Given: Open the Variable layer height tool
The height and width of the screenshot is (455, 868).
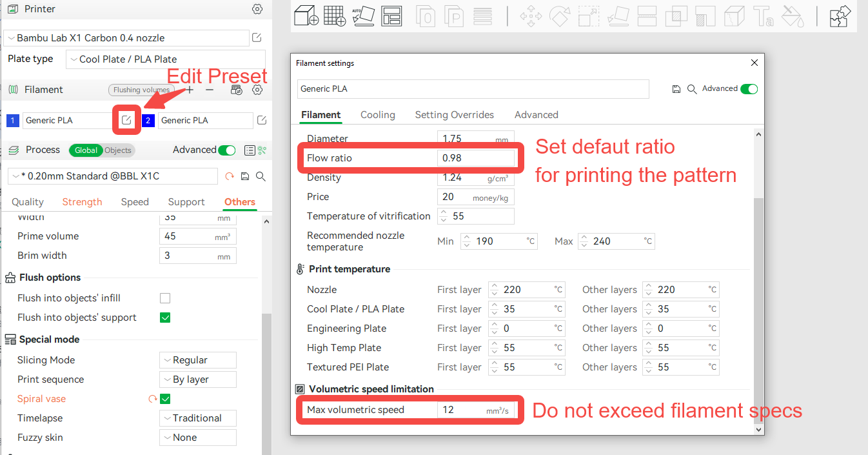Looking at the screenshot, I should 482,15.
